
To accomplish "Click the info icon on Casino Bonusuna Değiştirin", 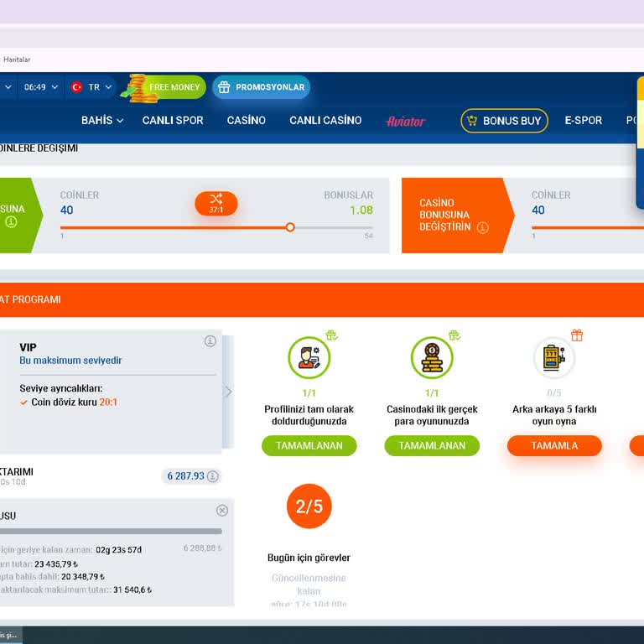I will click(x=483, y=227).
